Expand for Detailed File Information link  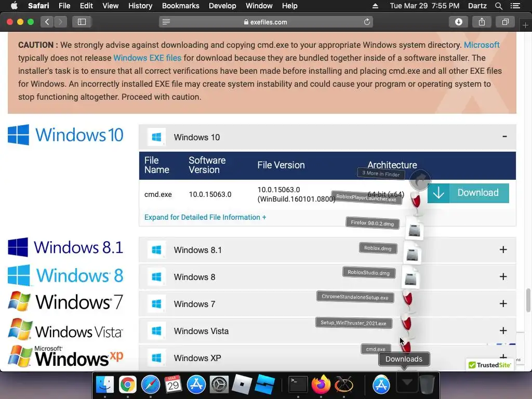[x=205, y=217]
